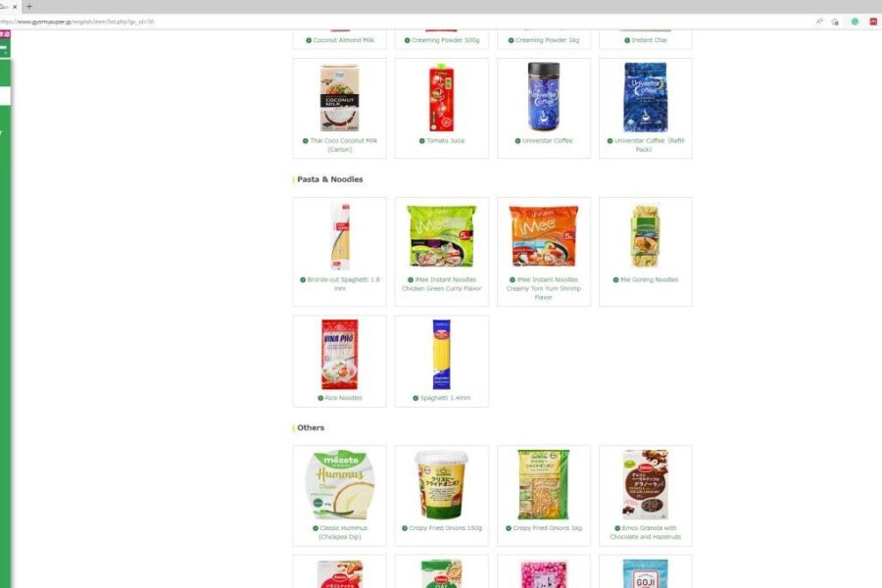The width and height of the screenshot is (882, 588).
Task: Open Universtar Coffee Refill Pack image
Action: [x=645, y=97]
